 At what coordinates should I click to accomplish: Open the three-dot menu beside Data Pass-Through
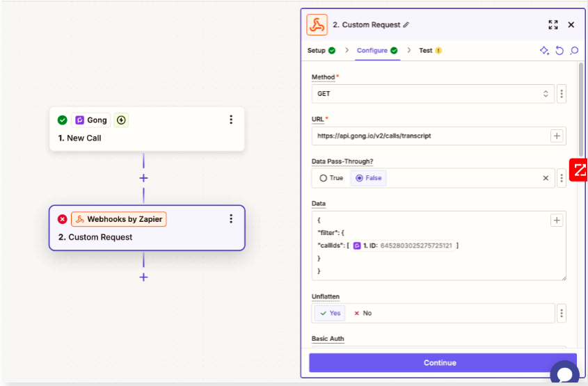(x=562, y=178)
